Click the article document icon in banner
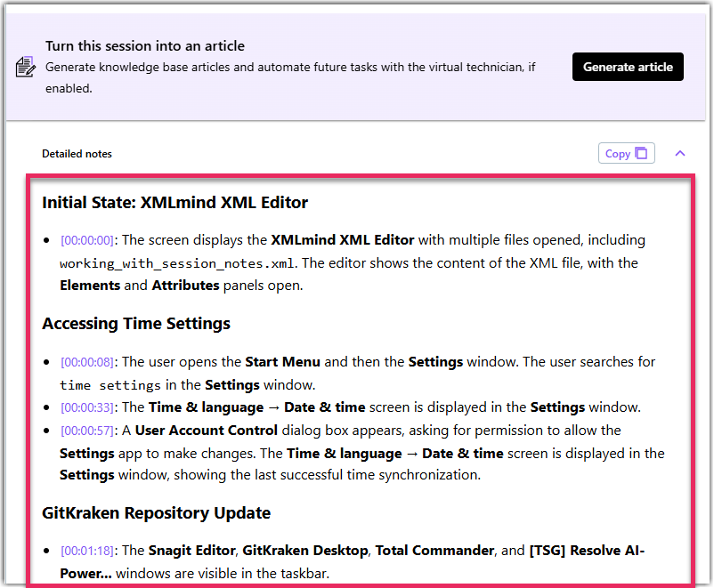Image resolution: width=714 pixels, height=588 pixels. (25, 67)
